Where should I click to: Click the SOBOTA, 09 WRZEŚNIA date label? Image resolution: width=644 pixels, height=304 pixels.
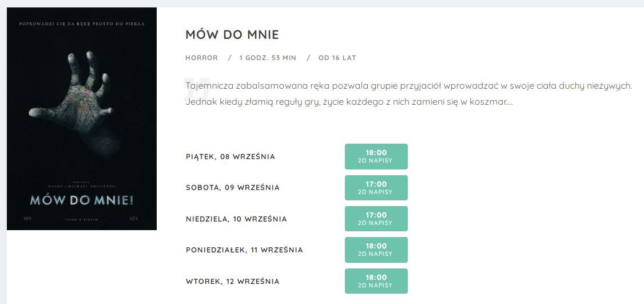click(x=232, y=188)
